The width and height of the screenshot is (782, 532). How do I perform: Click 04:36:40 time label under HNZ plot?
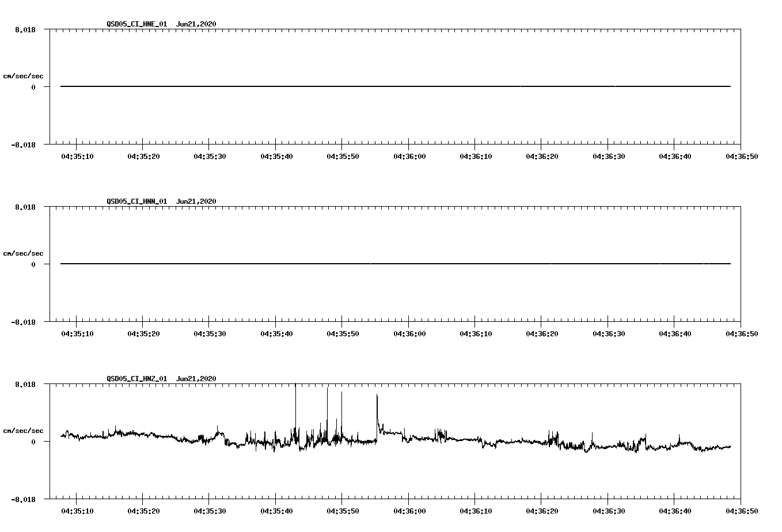pos(675,511)
